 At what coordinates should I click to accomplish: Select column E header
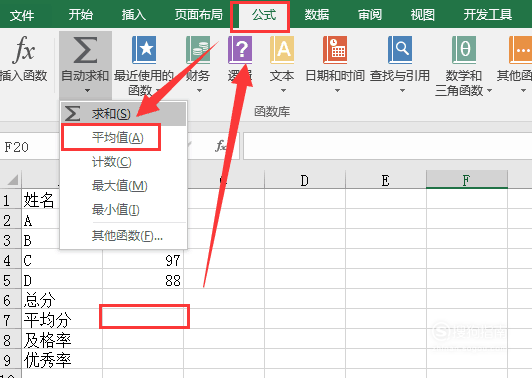pyautogui.click(x=386, y=180)
